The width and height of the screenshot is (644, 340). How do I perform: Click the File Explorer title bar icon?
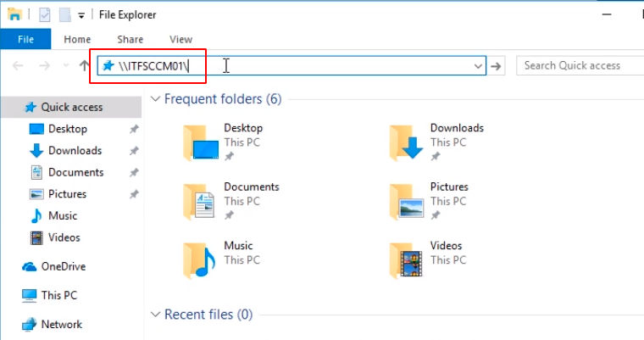pos(14,14)
